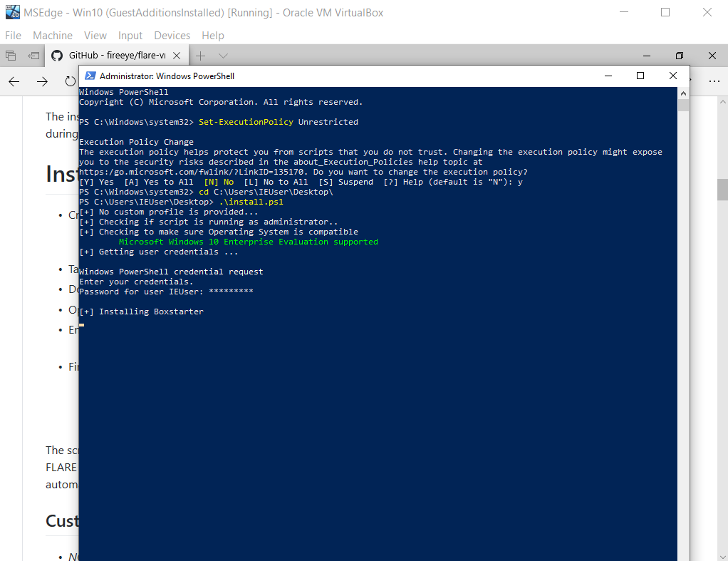
Task: Close the GitHub browser tab
Action: (x=177, y=56)
